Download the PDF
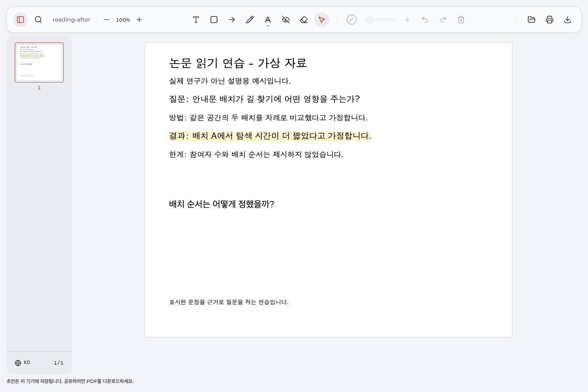Screen dimensions: 588x392 click(568, 20)
